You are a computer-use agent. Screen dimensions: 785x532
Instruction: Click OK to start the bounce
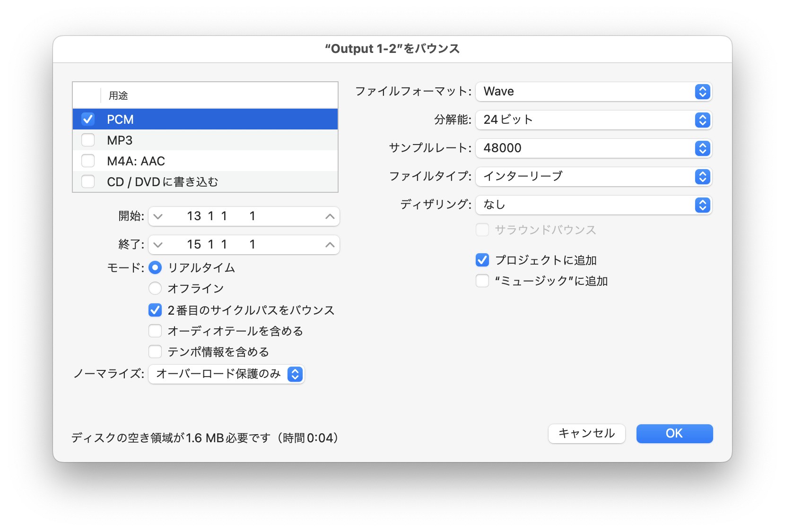pos(674,433)
